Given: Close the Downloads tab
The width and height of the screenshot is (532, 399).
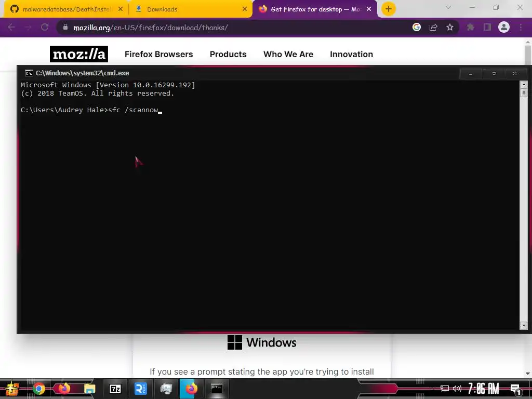Looking at the screenshot, I should pyautogui.click(x=245, y=9).
